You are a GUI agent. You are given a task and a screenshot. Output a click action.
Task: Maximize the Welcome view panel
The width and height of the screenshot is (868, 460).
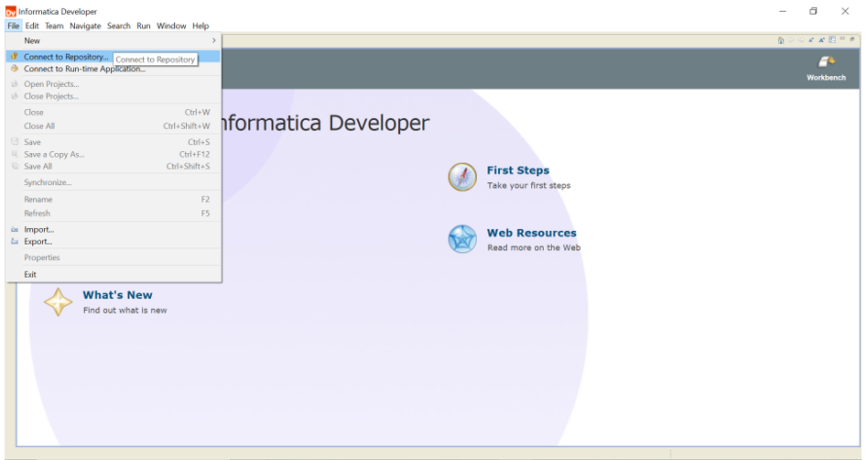852,38
